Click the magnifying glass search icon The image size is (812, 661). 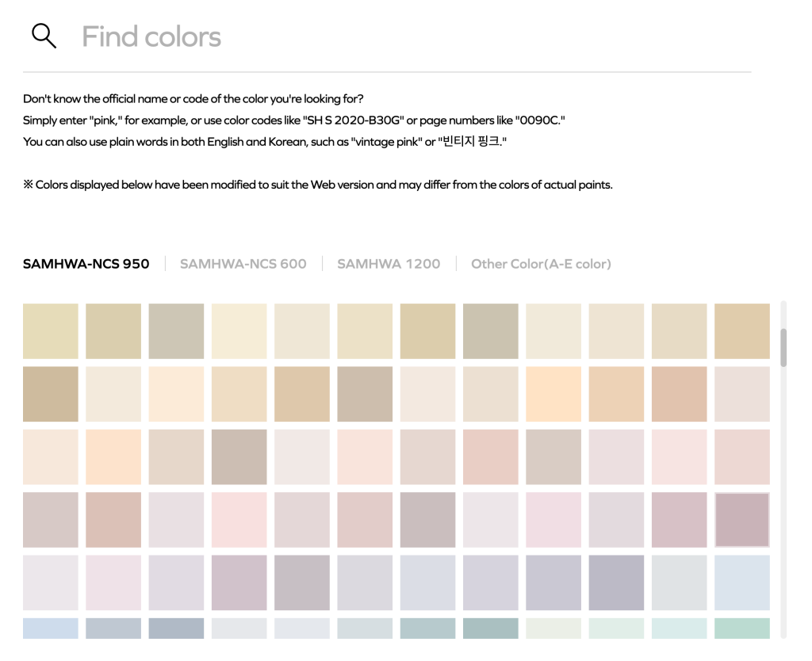pos(44,35)
